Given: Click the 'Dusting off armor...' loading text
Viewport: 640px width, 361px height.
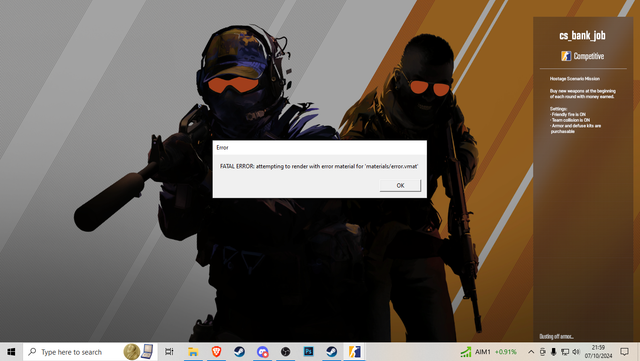Looking at the screenshot, I should 556,337.
